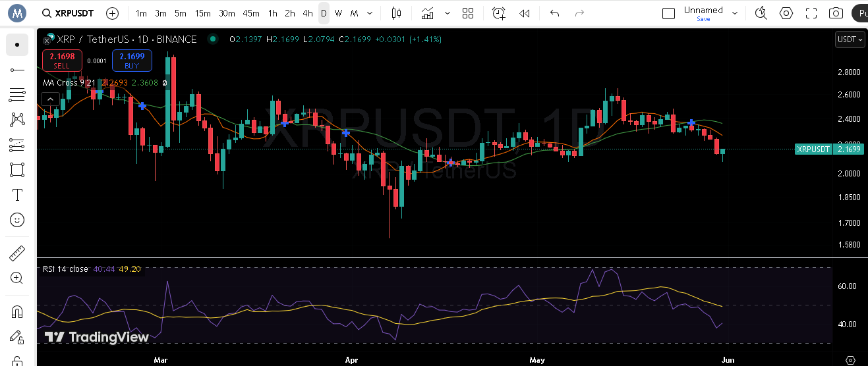Switch to the 1m timeframe
868x366 pixels.
(x=141, y=13)
